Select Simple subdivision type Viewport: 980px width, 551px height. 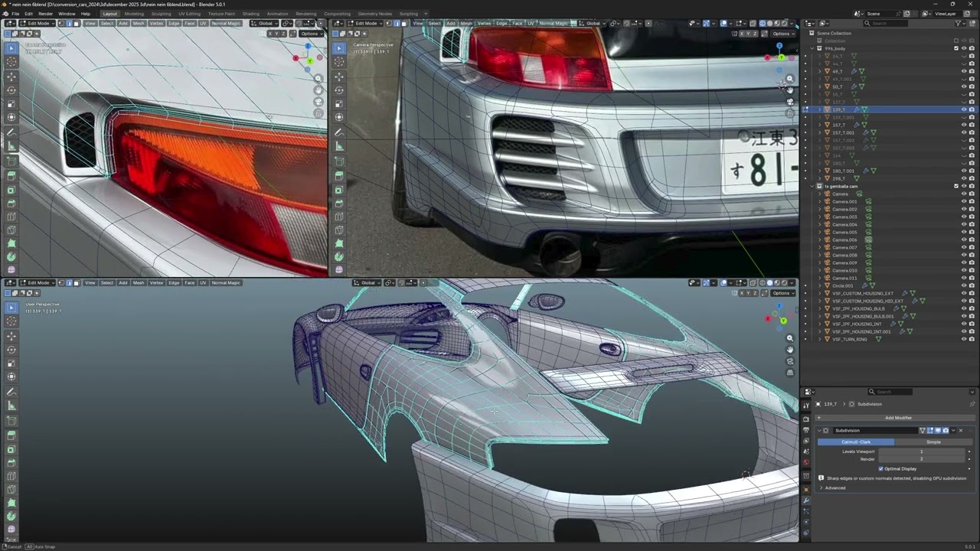coord(933,442)
